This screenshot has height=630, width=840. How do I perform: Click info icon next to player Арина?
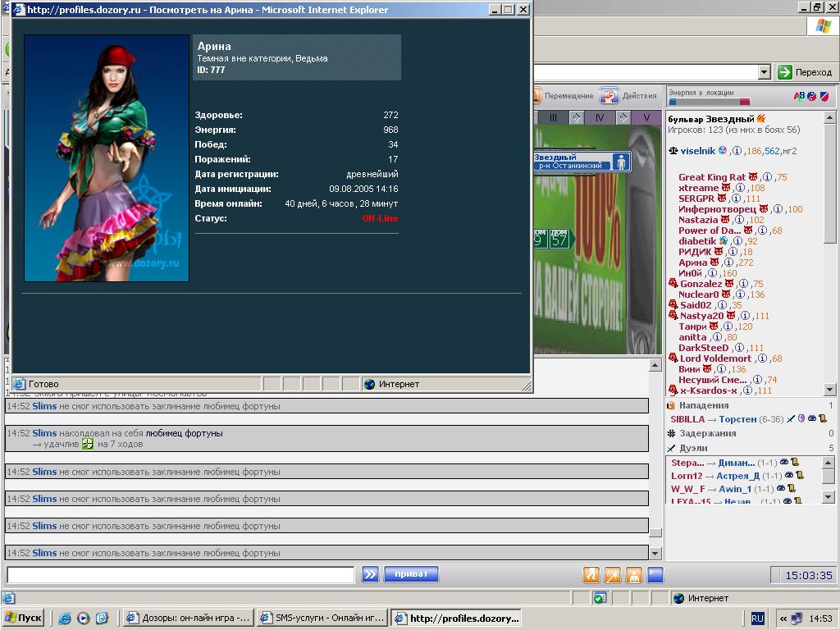click(x=731, y=262)
